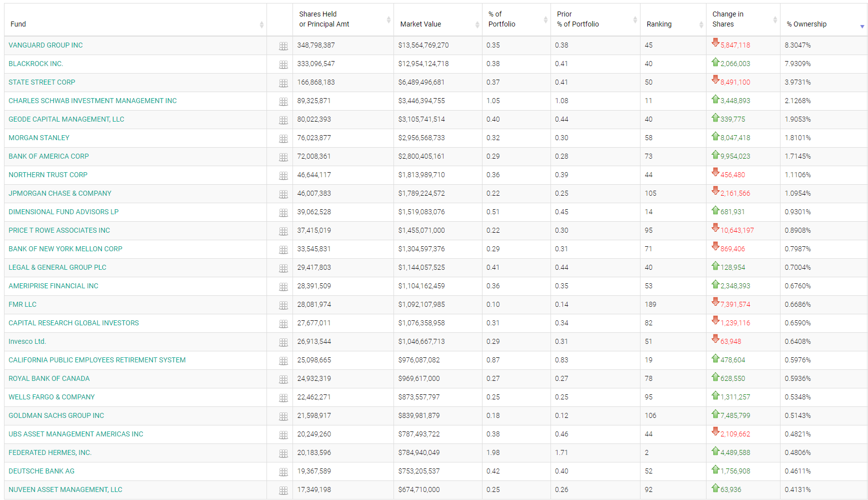Select Morgan Stanley change in shares 8,047,418
The width and height of the screenshot is (868, 500).
click(x=735, y=138)
